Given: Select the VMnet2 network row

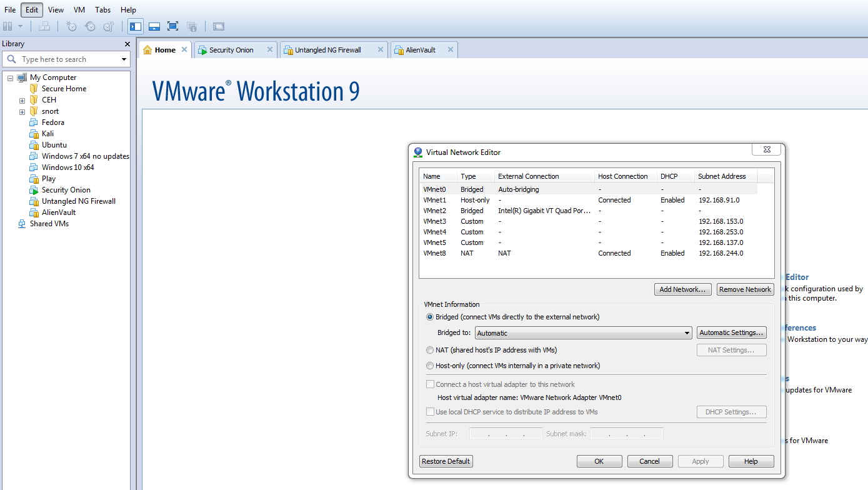Looking at the screenshot, I should click(x=589, y=211).
